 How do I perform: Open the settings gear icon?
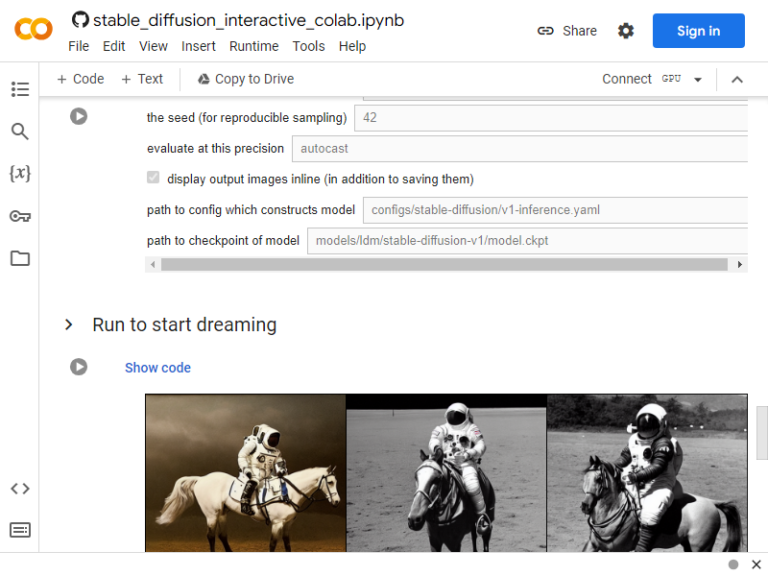[625, 31]
